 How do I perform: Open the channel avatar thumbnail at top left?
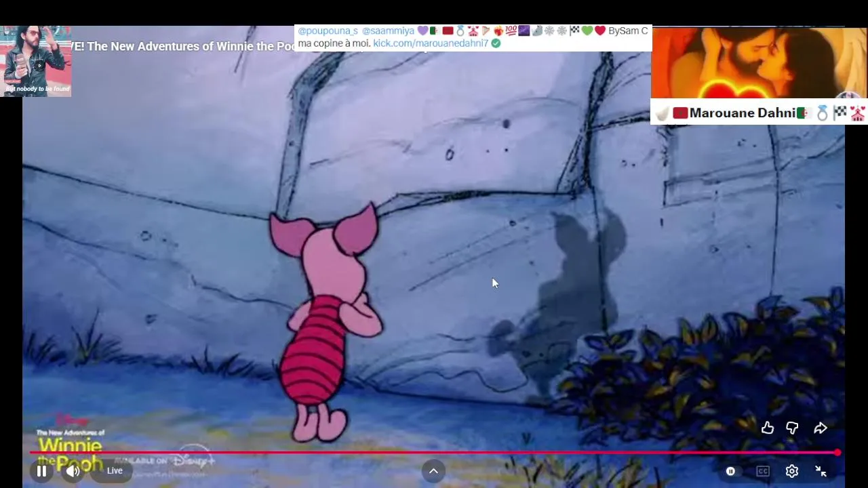[36, 62]
